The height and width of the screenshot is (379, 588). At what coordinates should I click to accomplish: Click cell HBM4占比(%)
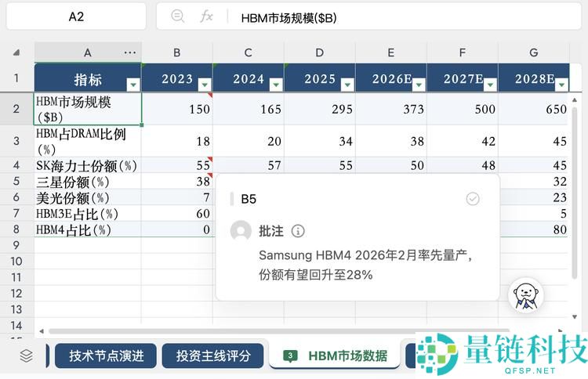coord(88,229)
